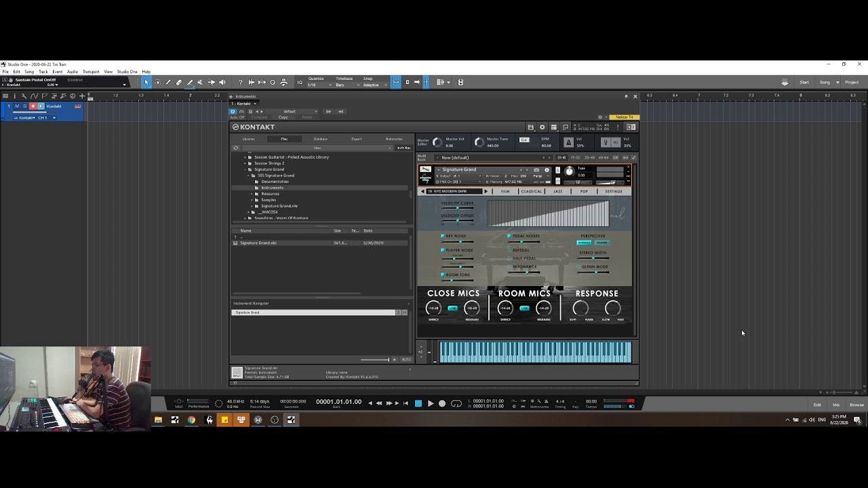
Task: Switch to Kontakt Database tab
Action: tap(320, 139)
